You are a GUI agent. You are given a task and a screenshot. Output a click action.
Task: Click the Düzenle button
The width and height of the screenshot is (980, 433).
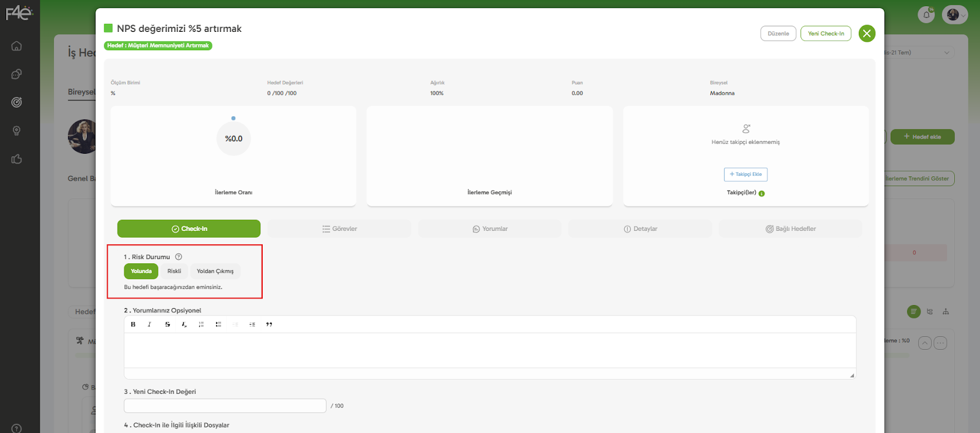[778, 34]
